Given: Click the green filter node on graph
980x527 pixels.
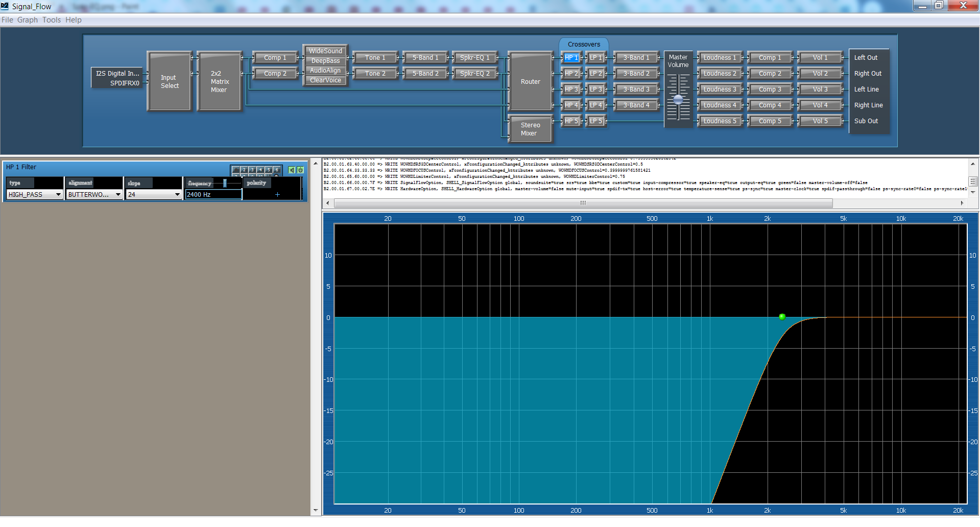Looking at the screenshot, I should point(782,317).
